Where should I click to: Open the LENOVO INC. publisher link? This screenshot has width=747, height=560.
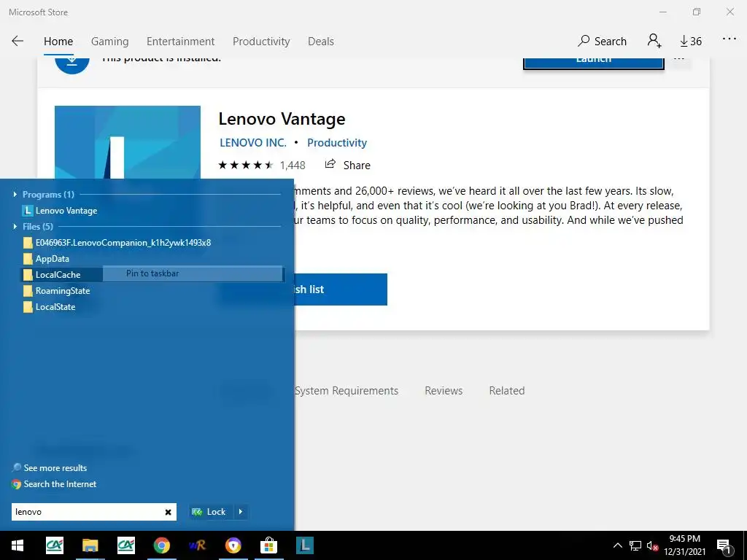tap(253, 143)
